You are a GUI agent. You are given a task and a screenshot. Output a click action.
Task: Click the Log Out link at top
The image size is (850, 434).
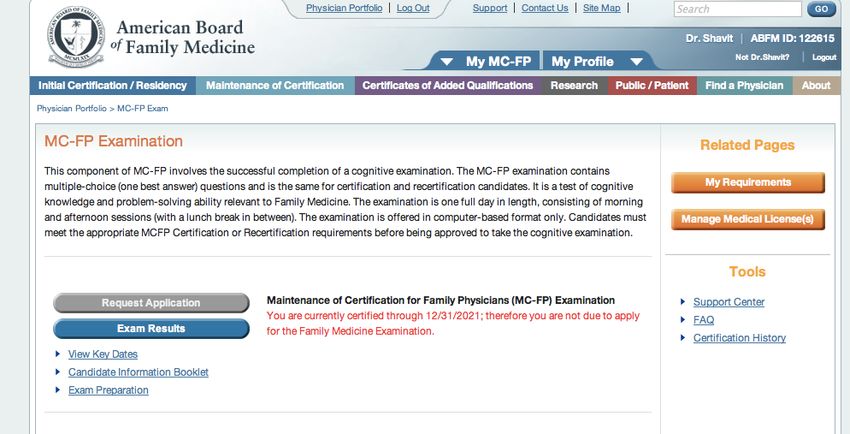click(x=413, y=8)
